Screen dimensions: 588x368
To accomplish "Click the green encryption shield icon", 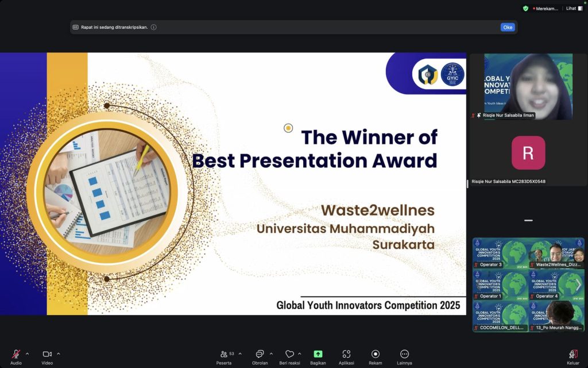I will point(526,8).
